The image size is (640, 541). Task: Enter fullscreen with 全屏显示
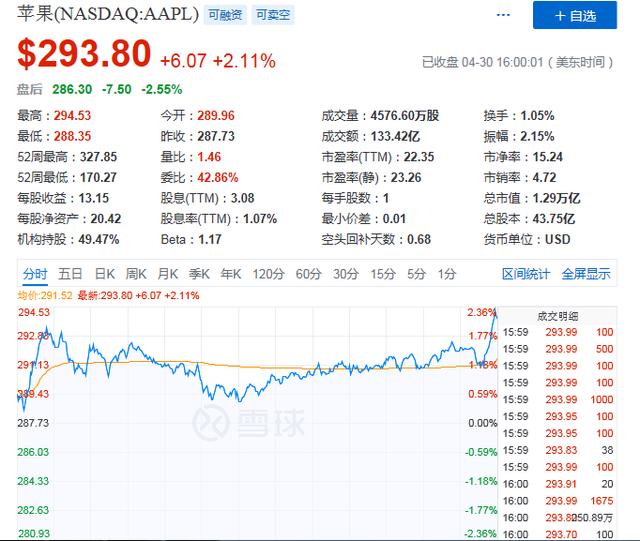click(585, 274)
